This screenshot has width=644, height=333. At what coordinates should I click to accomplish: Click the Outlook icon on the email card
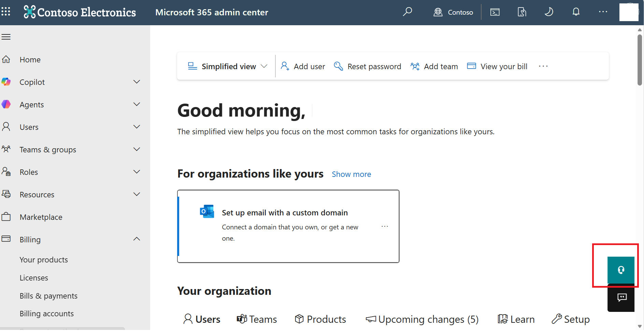pyautogui.click(x=207, y=212)
